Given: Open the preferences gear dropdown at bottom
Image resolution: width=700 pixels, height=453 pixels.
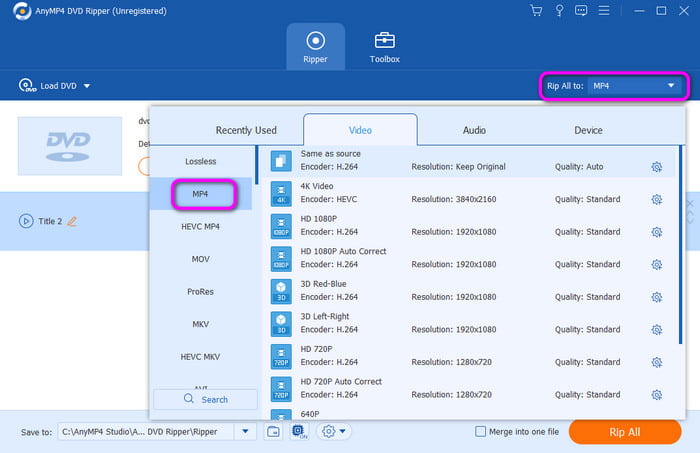Looking at the screenshot, I should click(x=333, y=432).
